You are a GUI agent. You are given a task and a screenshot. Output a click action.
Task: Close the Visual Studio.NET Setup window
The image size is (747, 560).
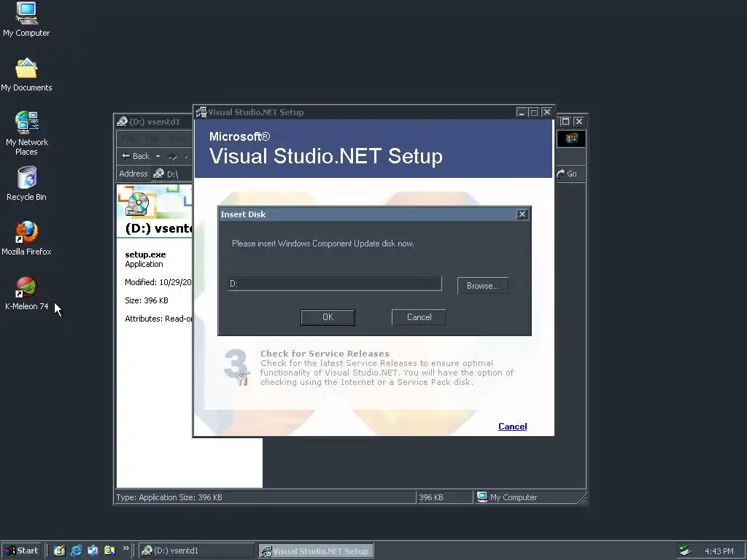pos(547,112)
